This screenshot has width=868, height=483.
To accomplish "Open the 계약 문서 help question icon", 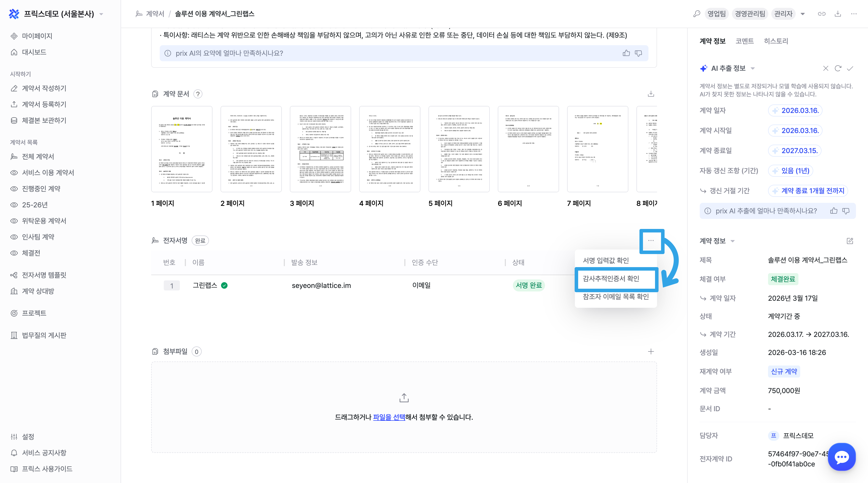I will point(198,94).
